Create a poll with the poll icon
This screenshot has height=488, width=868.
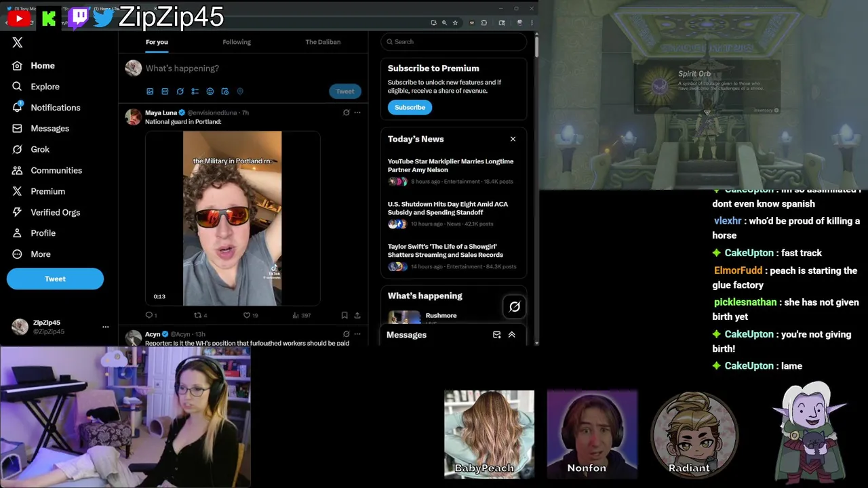[x=195, y=91]
